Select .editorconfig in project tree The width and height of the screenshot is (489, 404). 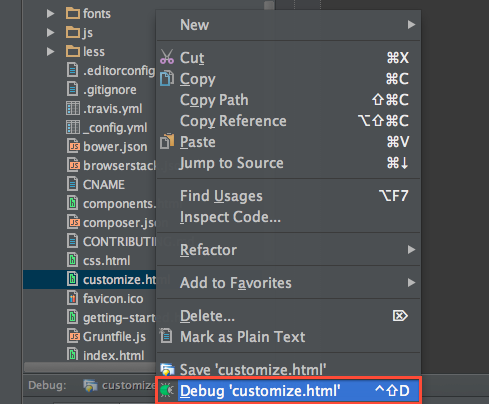[119, 71]
